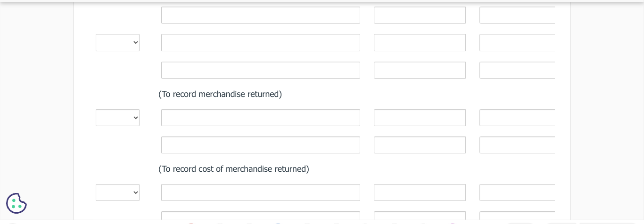Viewport: 644px width, 224px height.
Task: Click the topmost right-column amount field
Action: [517, 15]
